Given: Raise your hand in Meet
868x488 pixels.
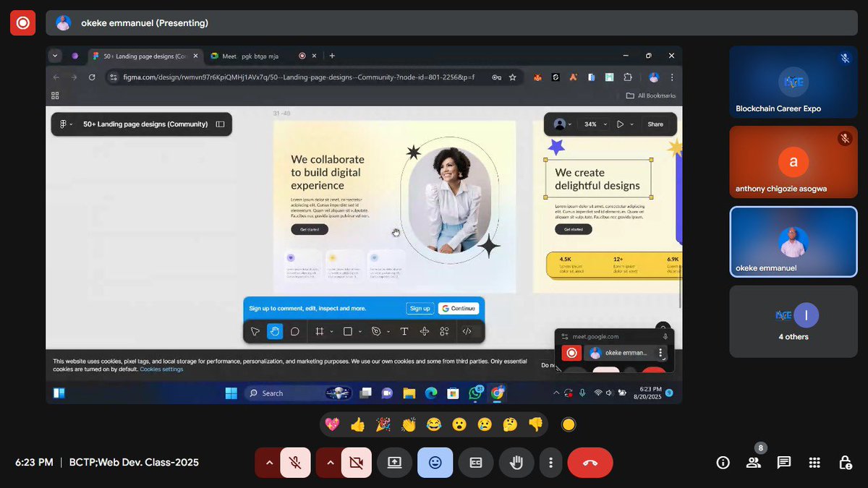Looking at the screenshot, I should point(516,463).
